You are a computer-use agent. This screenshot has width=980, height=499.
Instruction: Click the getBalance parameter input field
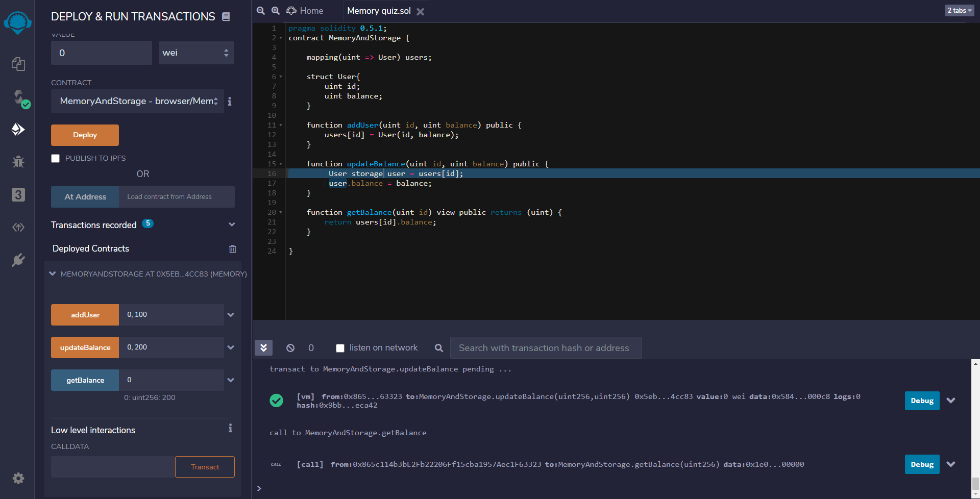[171, 380]
